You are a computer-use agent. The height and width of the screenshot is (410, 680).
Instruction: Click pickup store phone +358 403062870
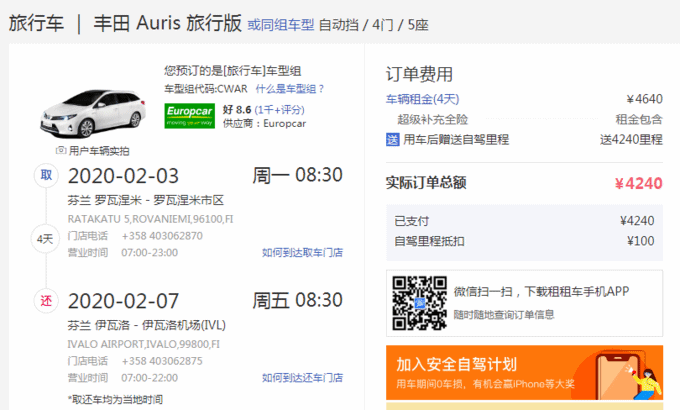point(162,236)
